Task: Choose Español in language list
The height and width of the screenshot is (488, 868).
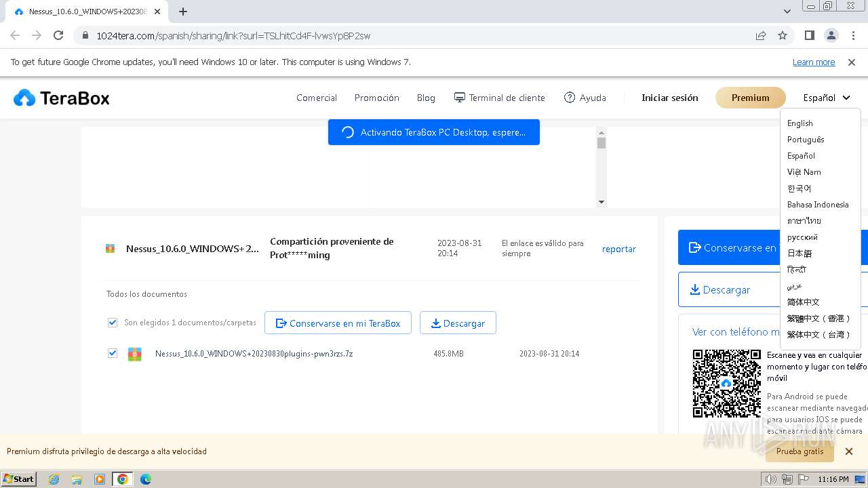Action: tap(801, 156)
